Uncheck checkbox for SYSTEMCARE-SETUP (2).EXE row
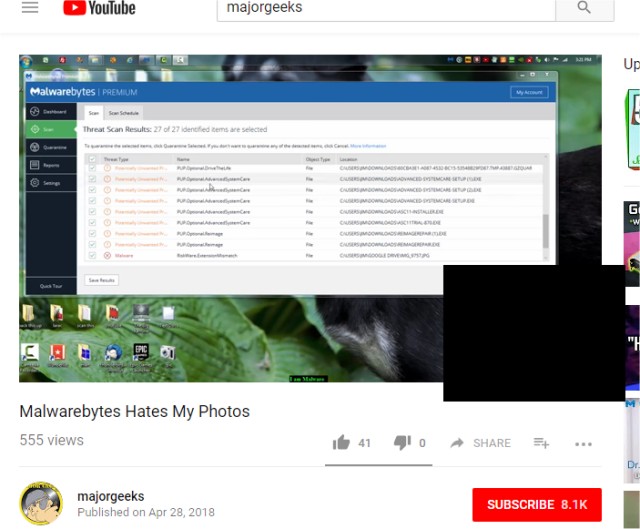The image size is (640, 529). click(x=92, y=190)
